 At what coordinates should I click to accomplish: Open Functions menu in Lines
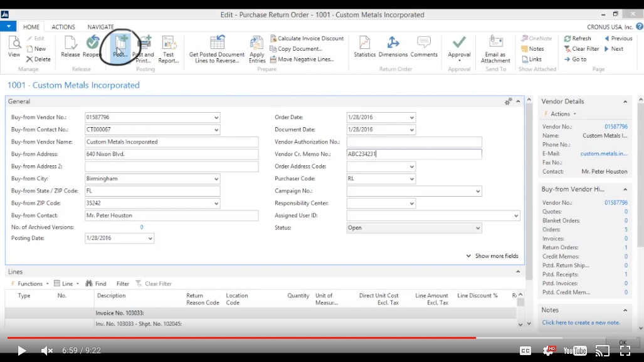coord(29,284)
